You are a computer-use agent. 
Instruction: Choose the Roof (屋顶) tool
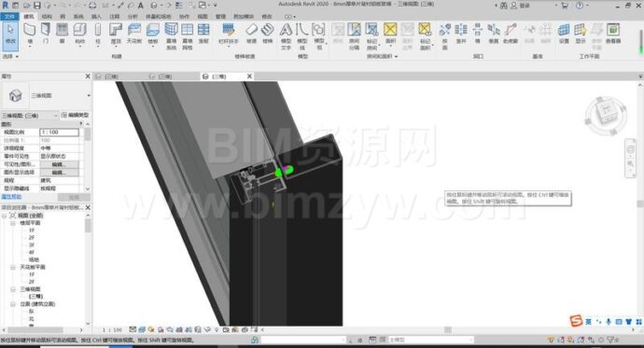point(116,34)
